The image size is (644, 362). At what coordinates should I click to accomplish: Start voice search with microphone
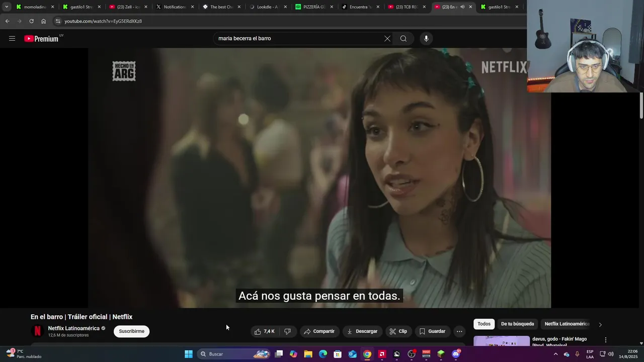click(x=426, y=39)
